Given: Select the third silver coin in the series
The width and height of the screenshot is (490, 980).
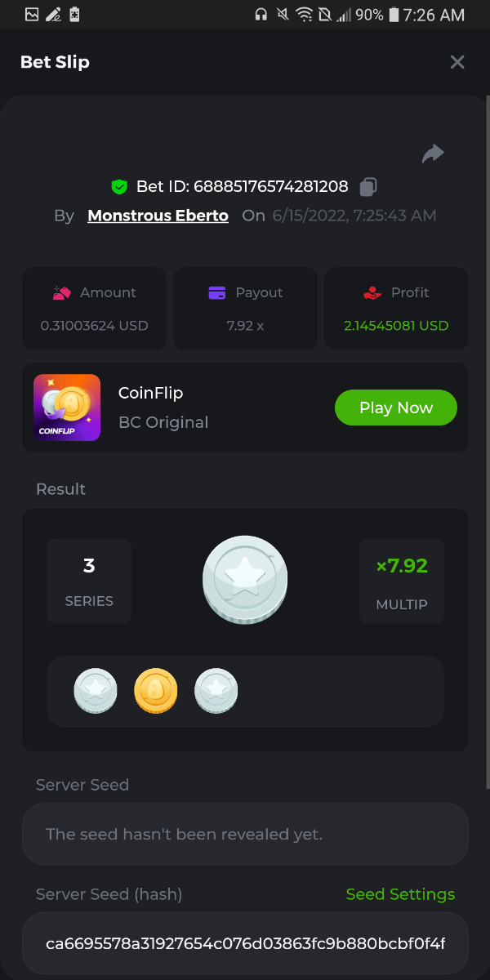Looking at the screenshot, I should coord(216,691).
